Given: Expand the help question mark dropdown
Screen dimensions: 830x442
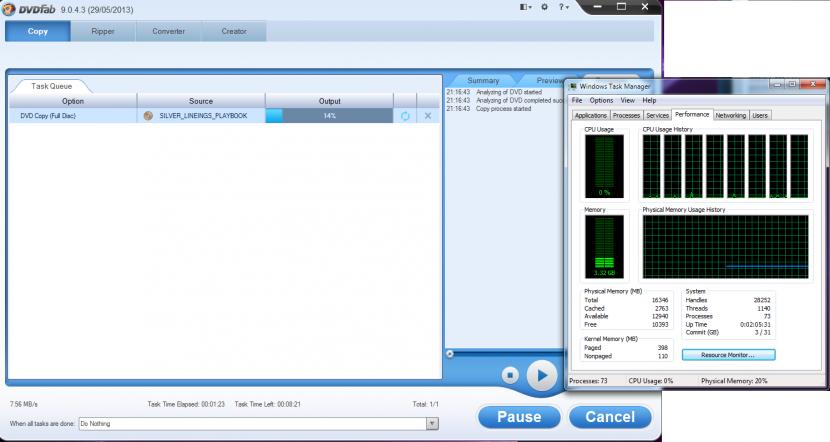Looking at the screenshot, I should (x=565, y=7).
